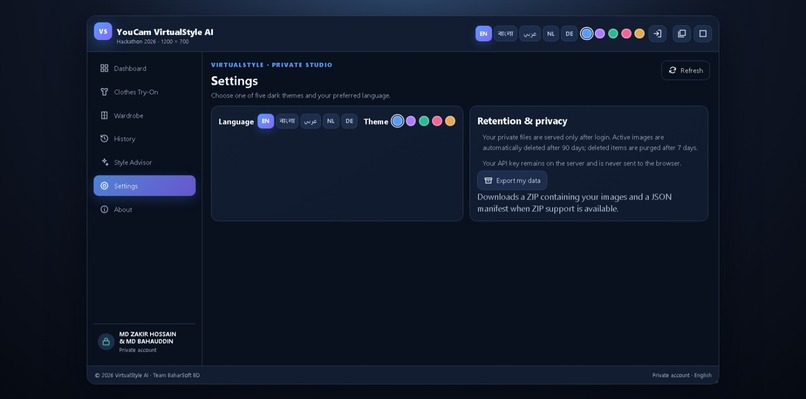Image resolution: width=806 pixels, height=399 pixels.
Task: Click 'Choose one of five dark themes' description
Action: (x=301, y=96)
